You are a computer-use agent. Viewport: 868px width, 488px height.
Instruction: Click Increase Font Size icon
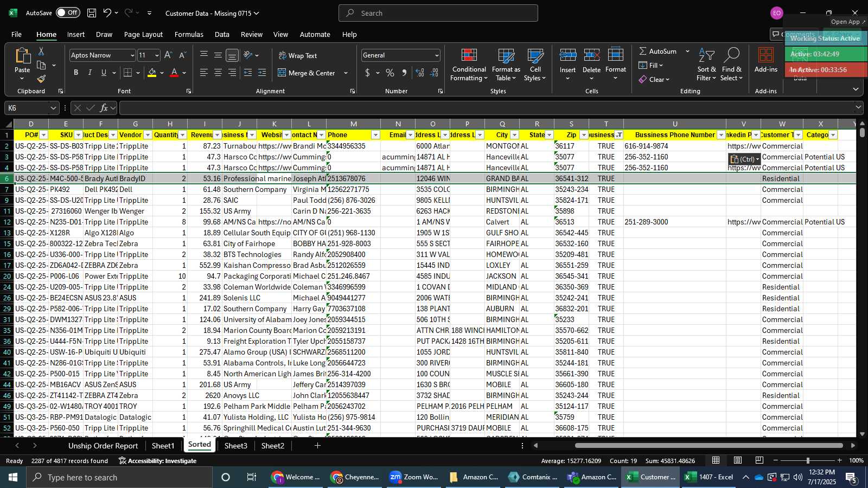(168, 55)
